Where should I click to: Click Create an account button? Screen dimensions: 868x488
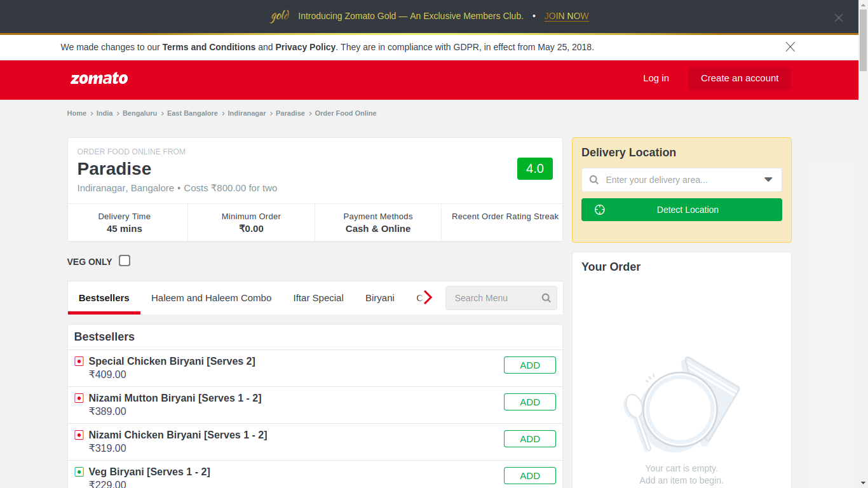click(x=740, y=78)
